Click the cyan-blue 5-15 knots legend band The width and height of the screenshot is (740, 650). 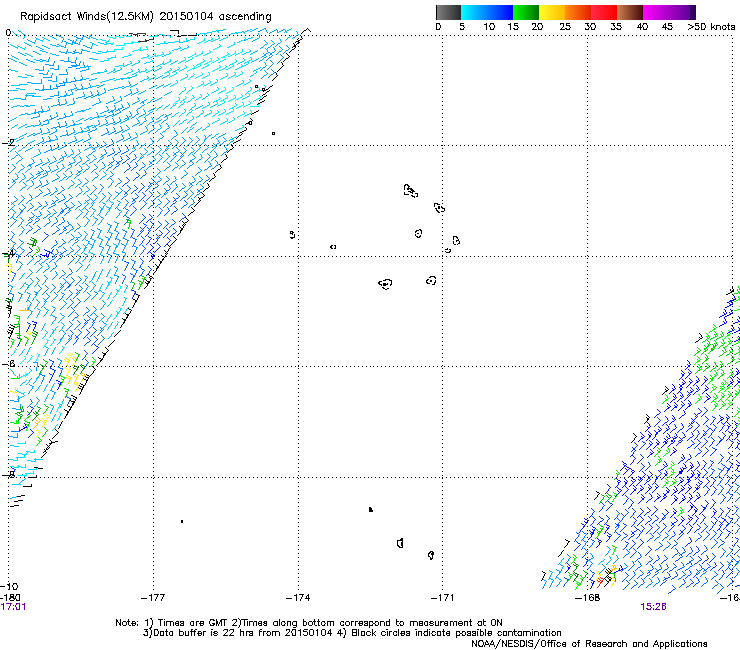(487, 12)
